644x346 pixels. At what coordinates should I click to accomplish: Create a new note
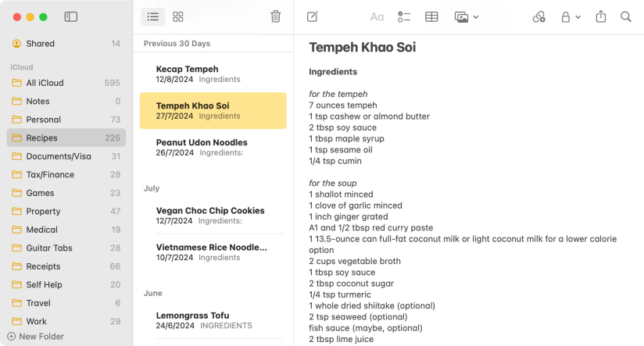click(313, 16)
